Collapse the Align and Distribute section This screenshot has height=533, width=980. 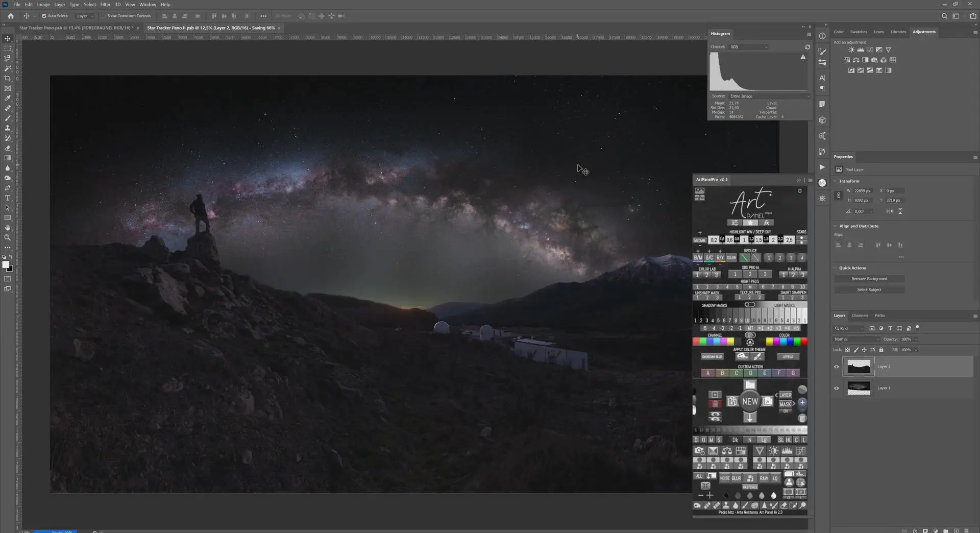point(836,226)
